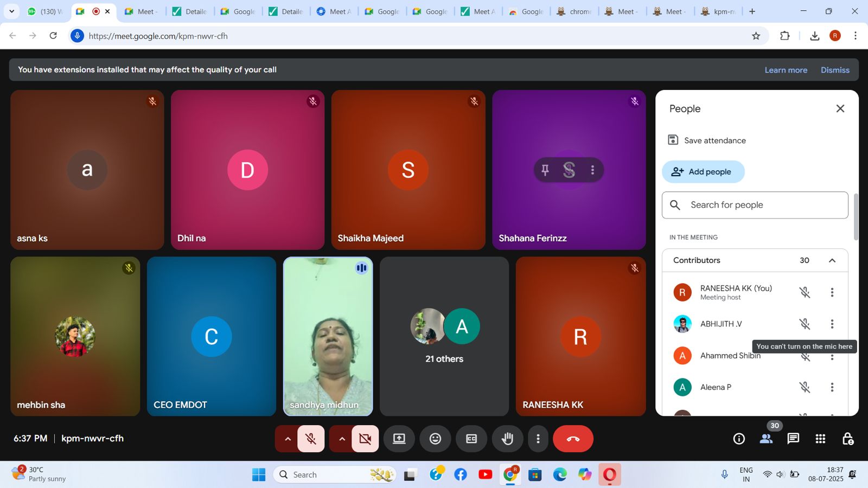This screenshot has width=868, height=488.
Task: Open meeting details info icon
Action: pyautogui.click(x=739, y=439)
